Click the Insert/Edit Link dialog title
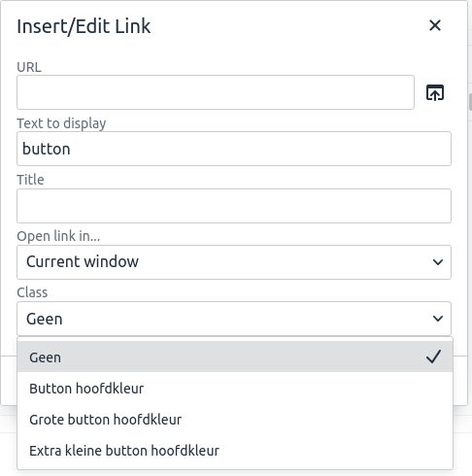 [x=84, y=26]
